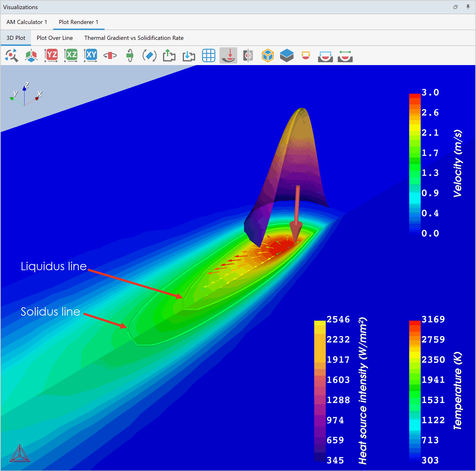476x471 pixels.
Task: Click the blue diamond rotate view icon
Action: click(149, 55)
